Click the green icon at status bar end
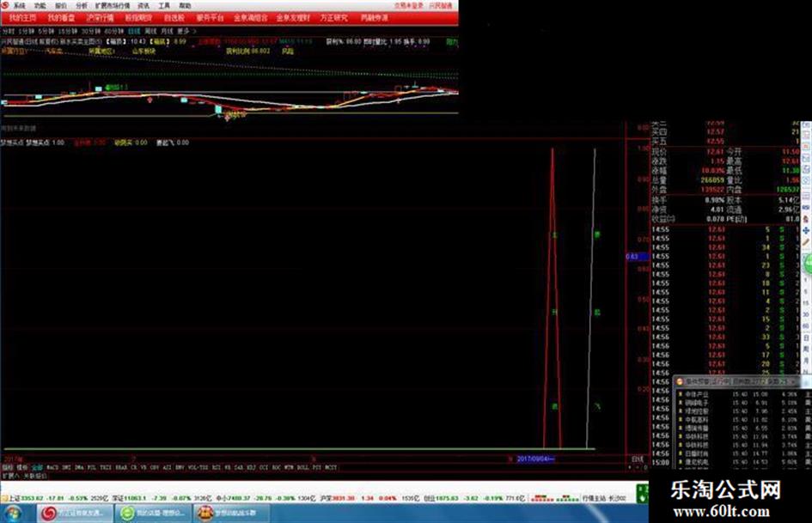Screen dimensions: 812x523 click(642, 493)
